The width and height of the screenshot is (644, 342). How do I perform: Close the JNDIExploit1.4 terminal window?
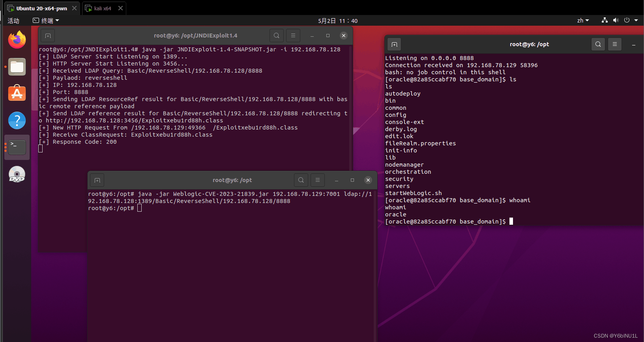click(x=344, y=36)
